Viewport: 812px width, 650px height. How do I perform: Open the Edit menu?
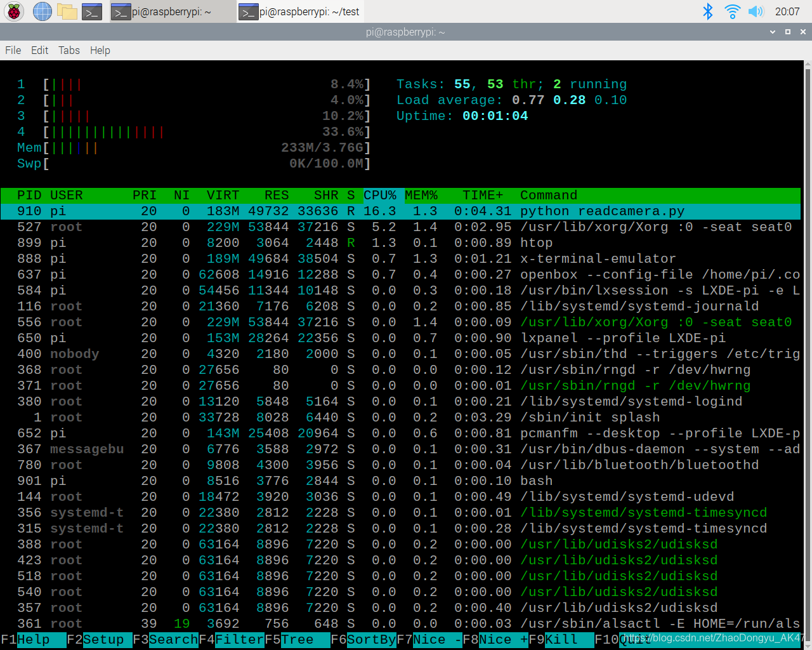[39, 50]
